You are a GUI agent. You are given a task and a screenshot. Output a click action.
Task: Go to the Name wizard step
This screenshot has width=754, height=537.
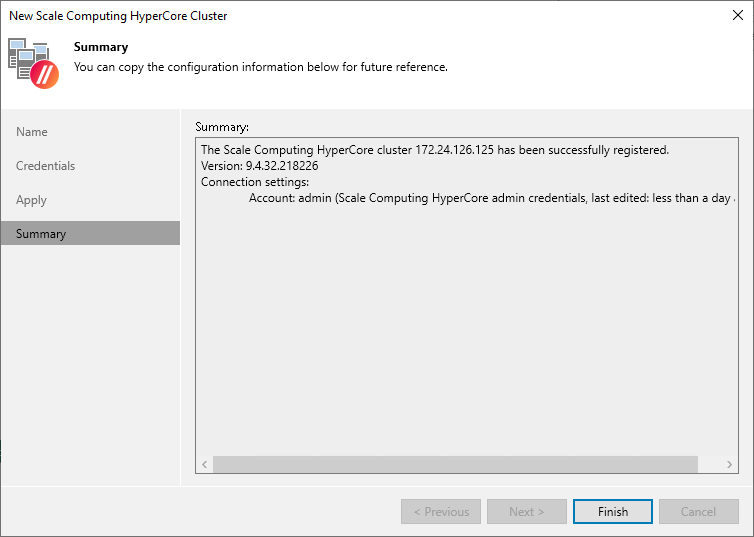(32, 132)
